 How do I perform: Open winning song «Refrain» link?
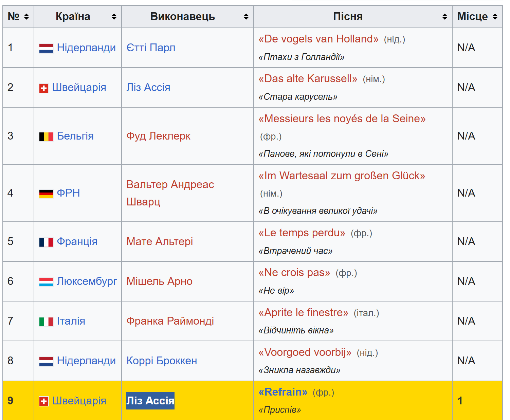coord(283,392)
